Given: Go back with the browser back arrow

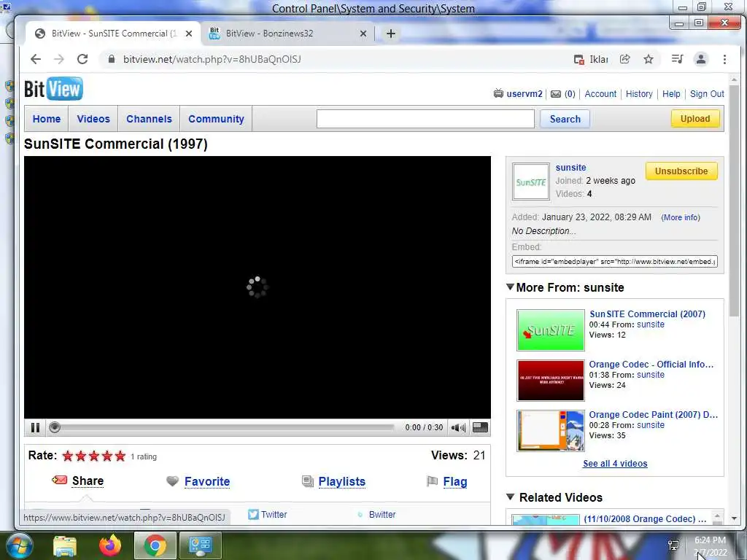Looking at the screenshot, I should tap(36, 59).
